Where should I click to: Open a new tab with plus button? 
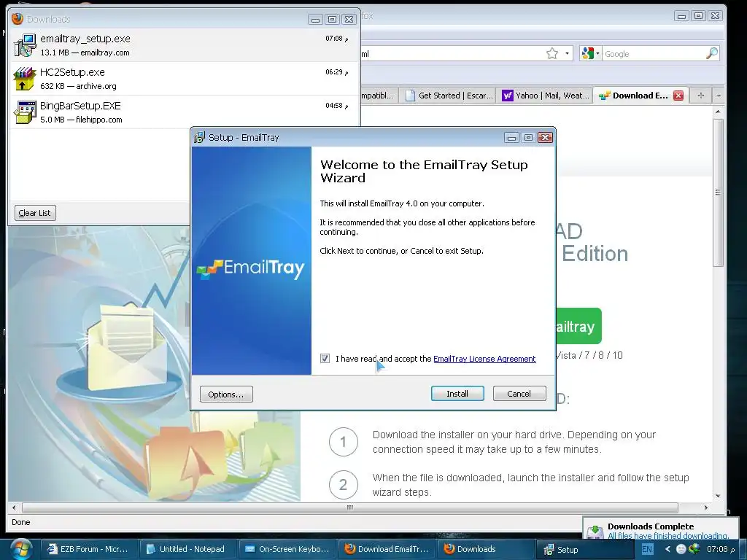pyautogui.click(x=700, y=96)
